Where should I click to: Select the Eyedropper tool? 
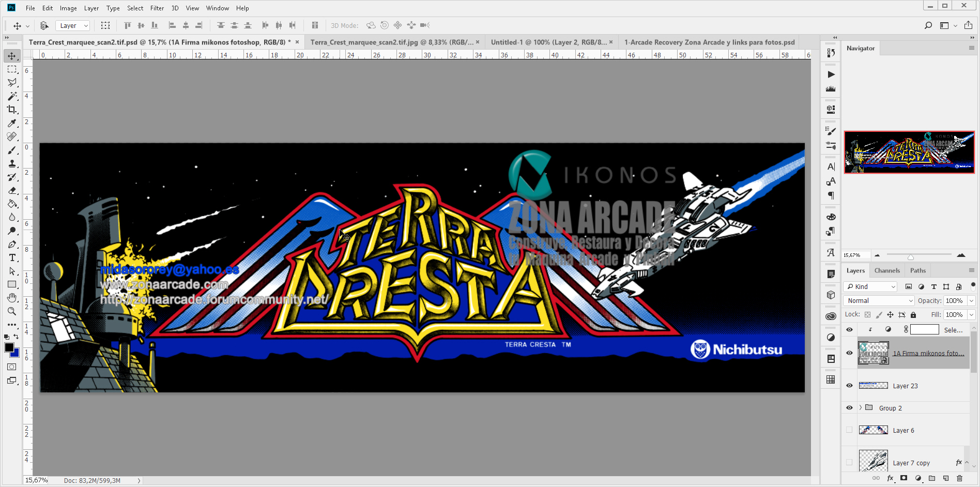[12, 123]
